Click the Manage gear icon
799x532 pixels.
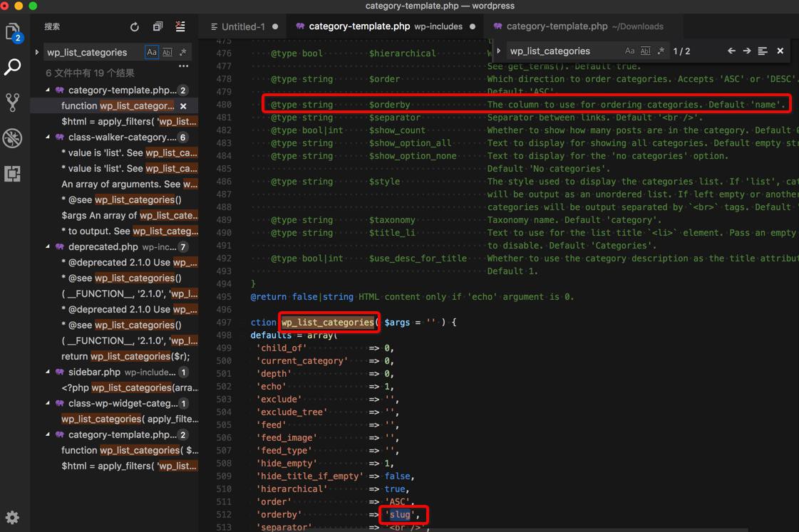13,517
